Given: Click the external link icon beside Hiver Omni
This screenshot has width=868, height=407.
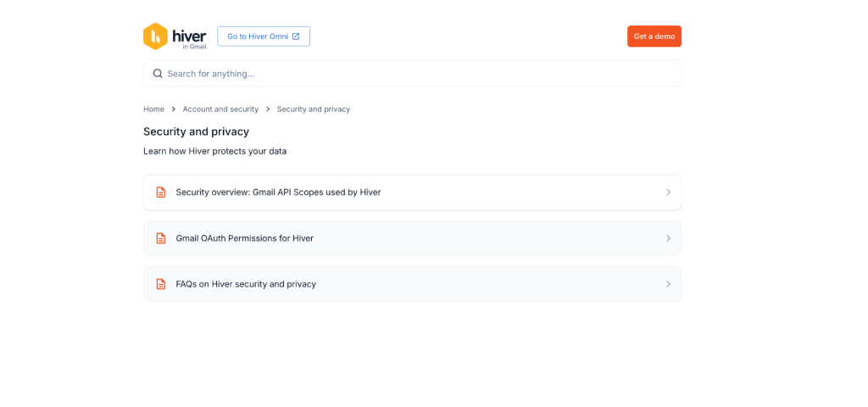Looking at the screenshot, I should pos(296,36).
